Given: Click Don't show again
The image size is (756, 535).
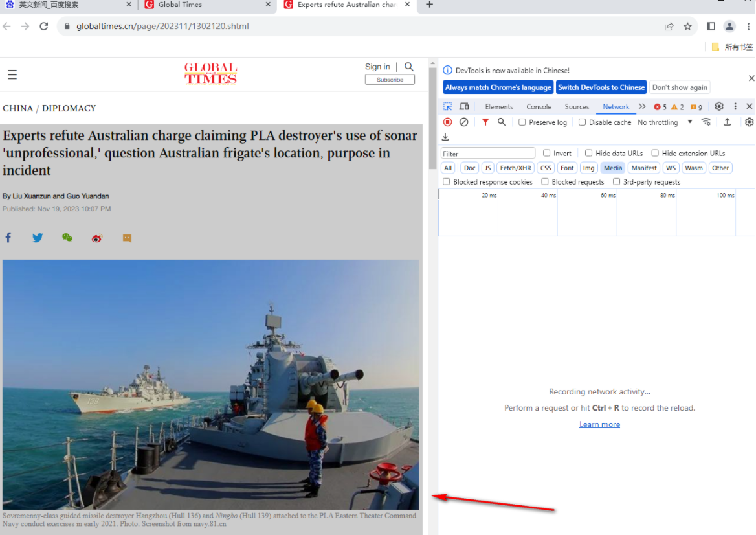Looking at the screenshot, I should (680, 87).
